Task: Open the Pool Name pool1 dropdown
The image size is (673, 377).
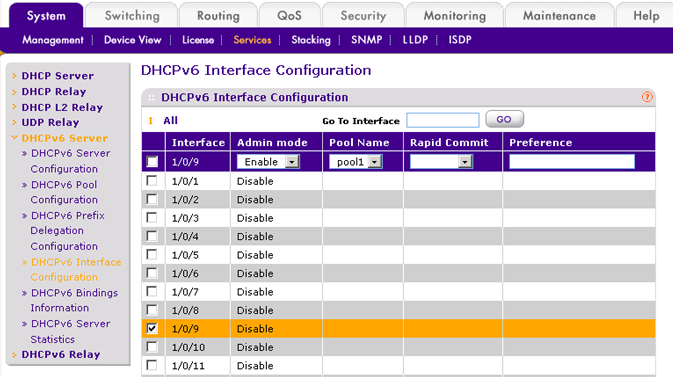Action: click(356, 162)
